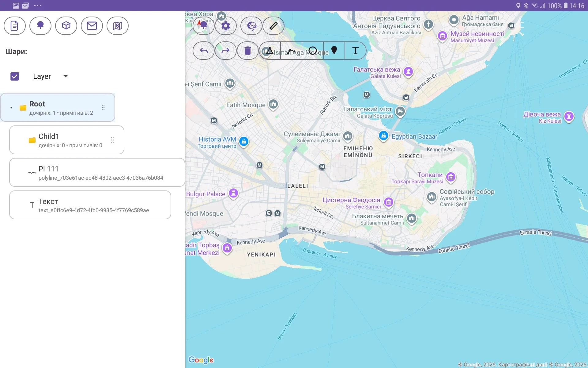Tap the Galata Tower map marker
The image size is (588, 368).
tap(408, 72)
